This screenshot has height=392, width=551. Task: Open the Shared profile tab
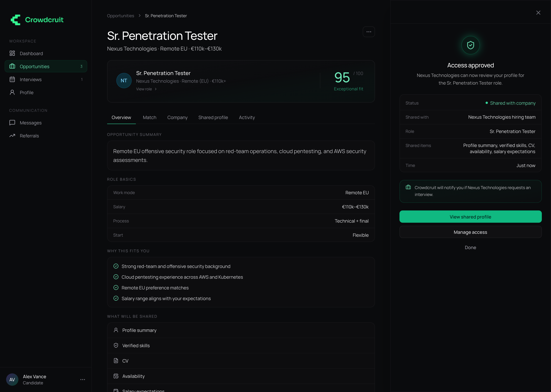[x=213, y=118]
